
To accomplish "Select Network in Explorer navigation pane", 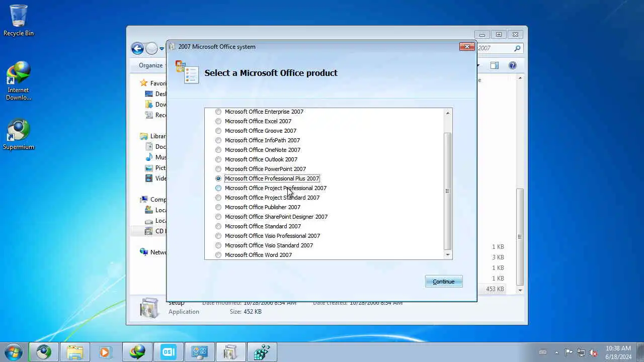I will click(154, 252).
